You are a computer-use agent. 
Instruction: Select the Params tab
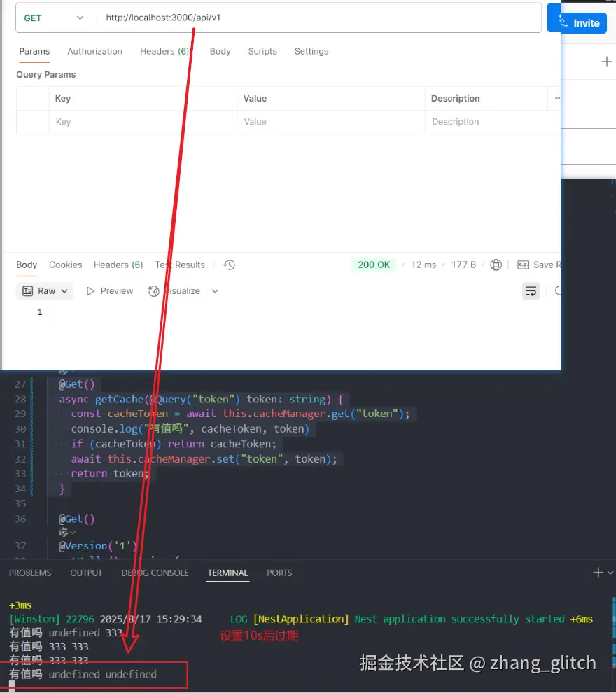pyautogui.click(x=34, y=51)
